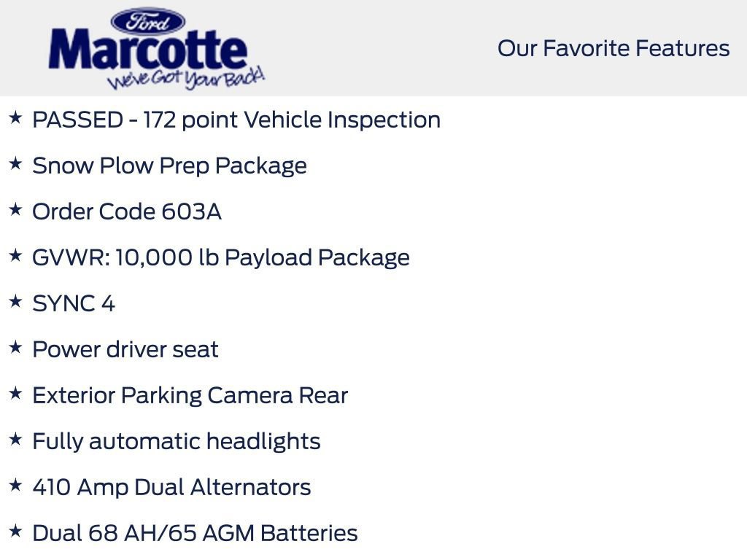
Task: Click the star before Power driver seat
Action: [15, 348]
